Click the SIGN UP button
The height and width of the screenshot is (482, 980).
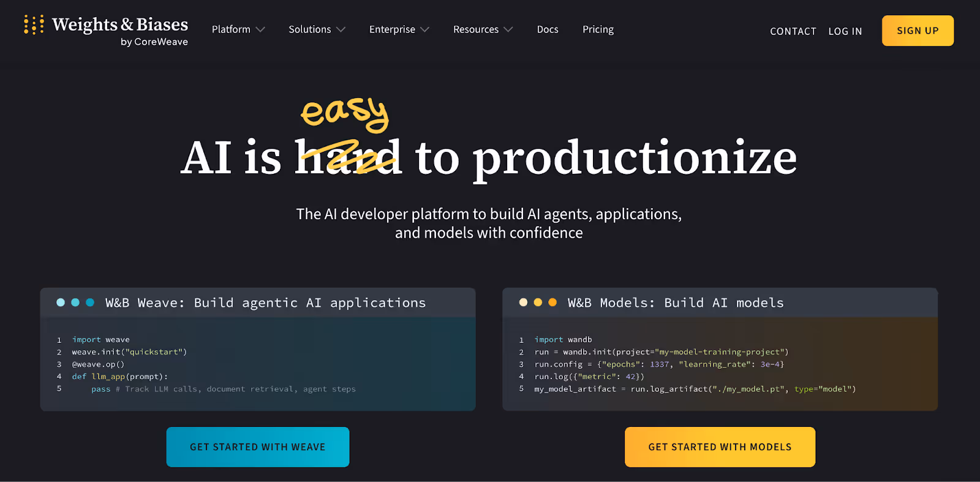(918, 31)
